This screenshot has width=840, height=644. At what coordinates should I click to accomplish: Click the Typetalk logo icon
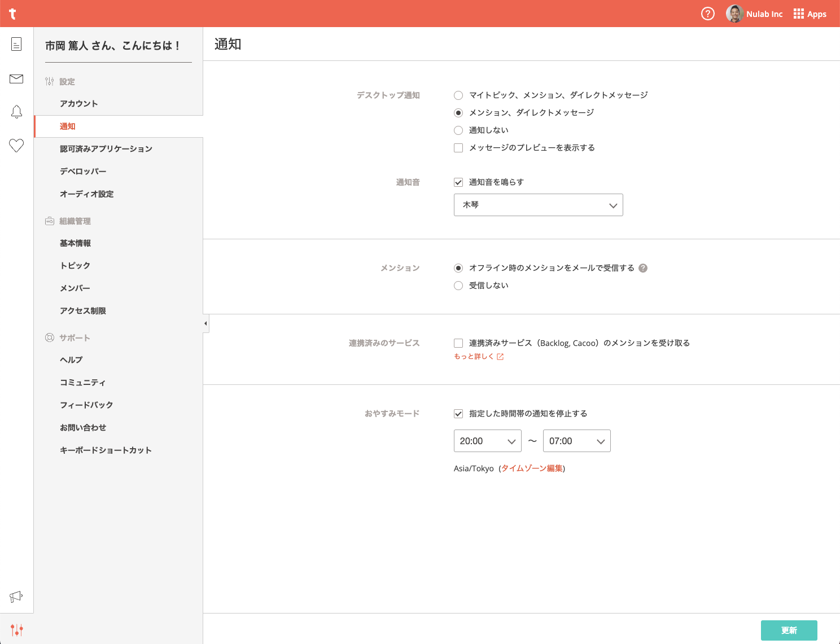pyautogui.click(x=12, y=14)
